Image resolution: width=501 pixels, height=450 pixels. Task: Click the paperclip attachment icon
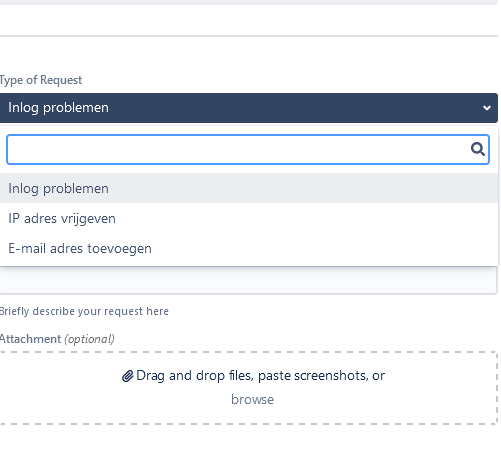click(x=127, y=376)
